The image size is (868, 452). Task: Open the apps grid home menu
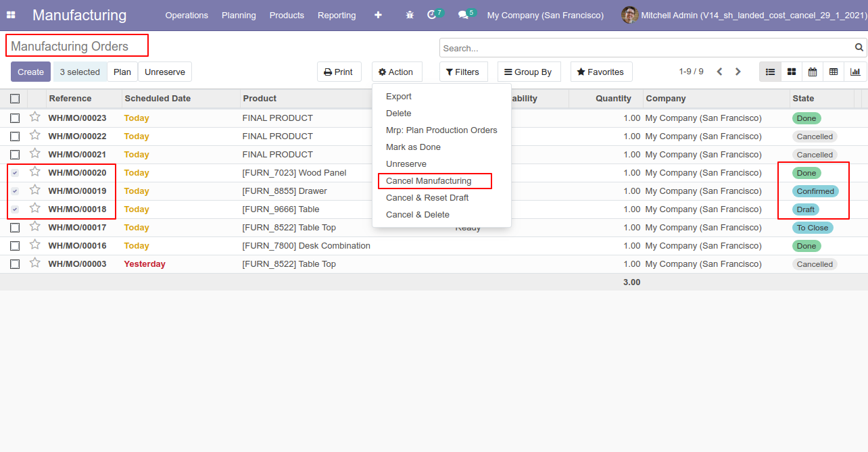(11, 15)
